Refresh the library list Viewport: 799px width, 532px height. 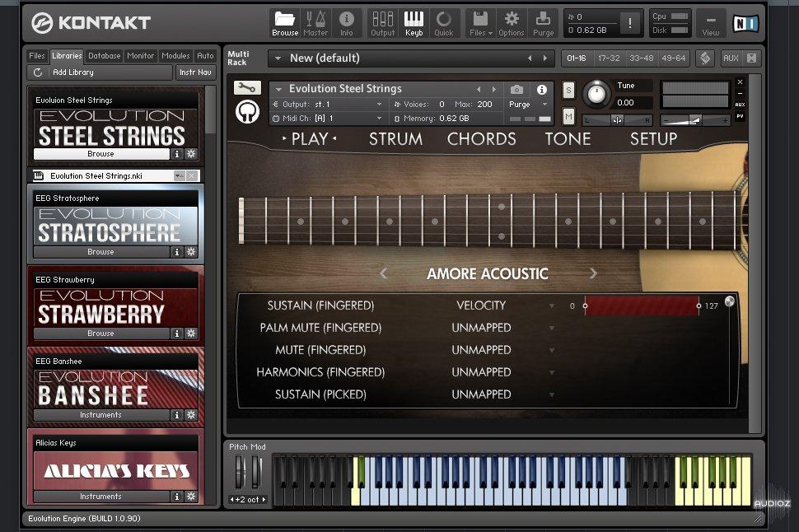[38, 72]
